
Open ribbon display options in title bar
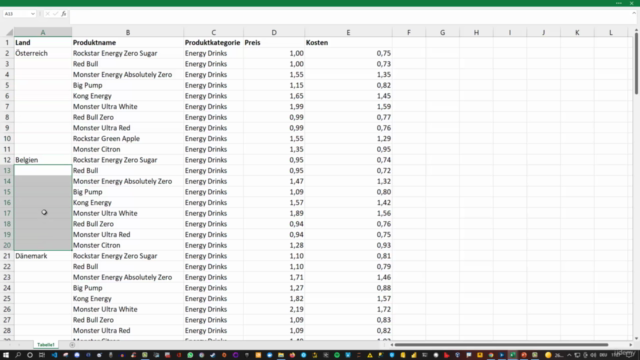coord(619,3)
